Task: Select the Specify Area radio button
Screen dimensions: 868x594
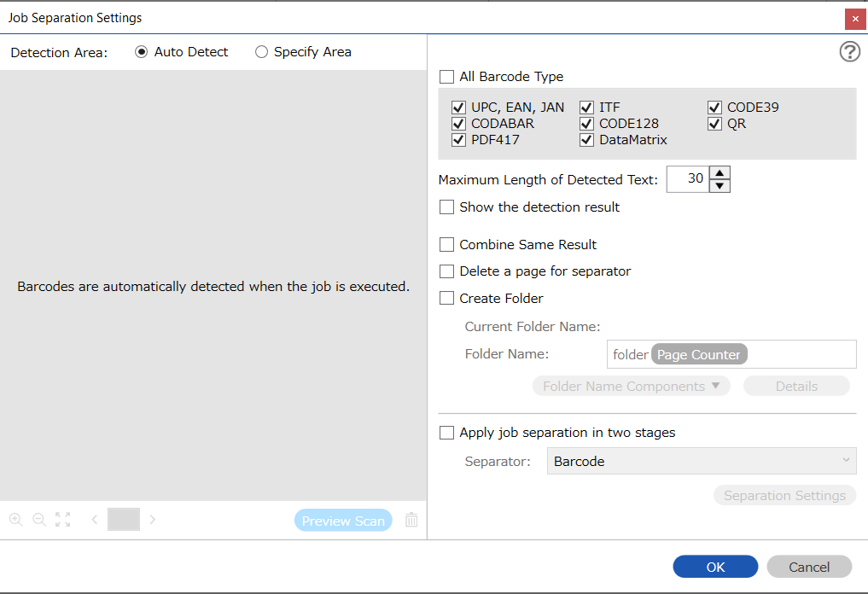Action: point(261,52)
